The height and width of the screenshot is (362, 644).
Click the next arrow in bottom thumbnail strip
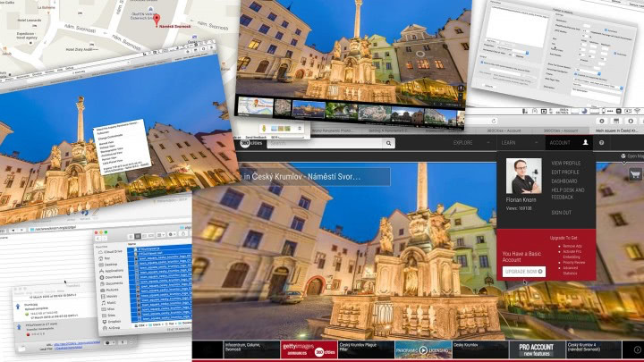pos(637,349)
